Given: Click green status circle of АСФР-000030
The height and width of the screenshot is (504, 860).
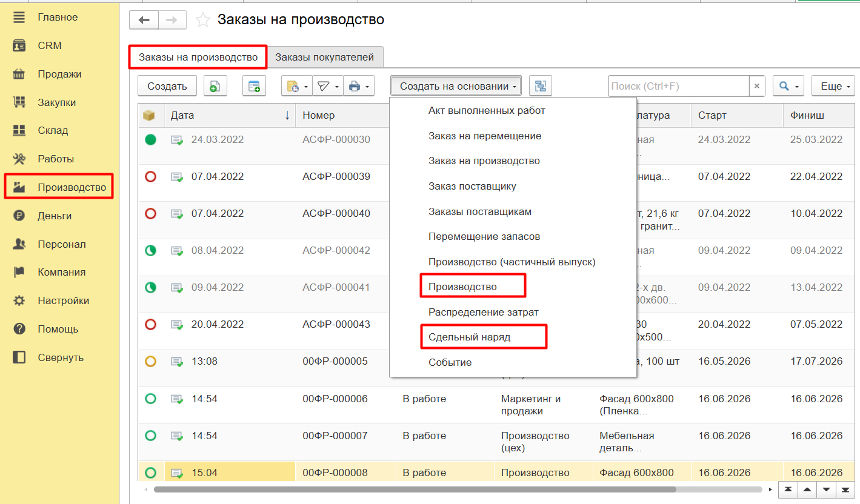Looking at the screenshot, I should [151, 140].
